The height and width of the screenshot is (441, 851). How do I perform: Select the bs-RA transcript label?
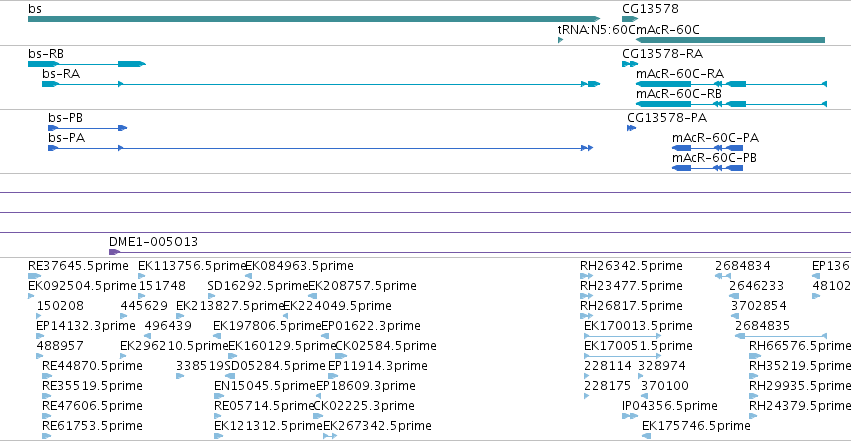61,74
